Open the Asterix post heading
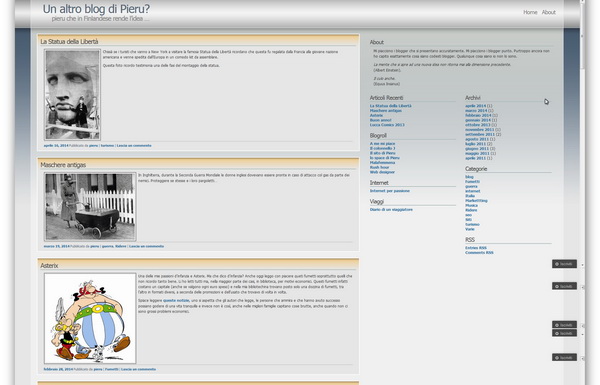This screenshot has width=600, height=385. pos(49,265)
